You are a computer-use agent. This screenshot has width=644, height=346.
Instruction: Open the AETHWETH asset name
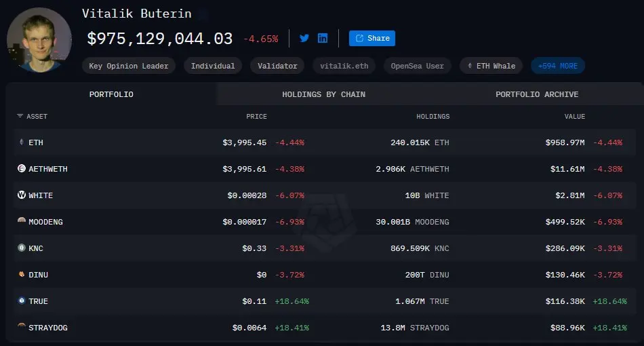(48, 169)
